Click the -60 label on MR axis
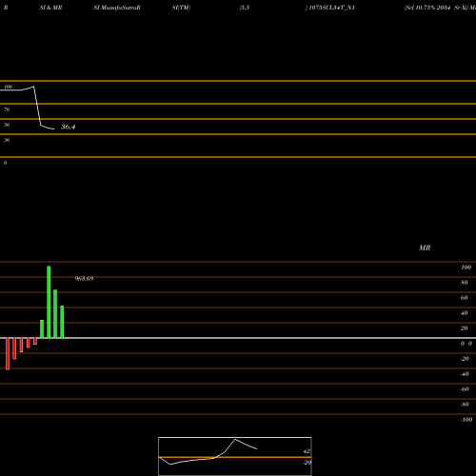This screenshot has height=476, width=476. [465, 389]
